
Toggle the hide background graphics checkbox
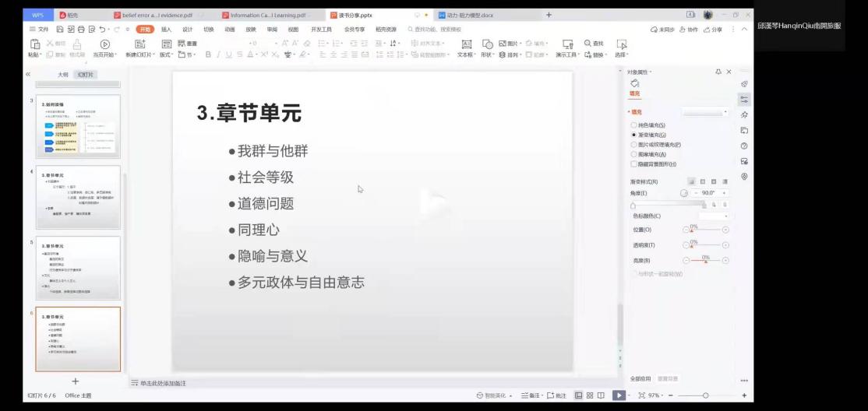point(634,164)
